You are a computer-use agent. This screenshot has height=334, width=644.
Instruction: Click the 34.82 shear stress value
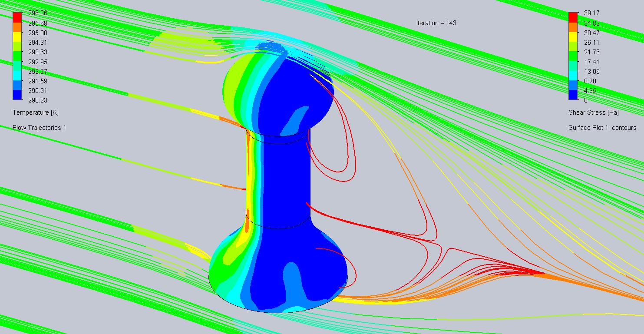[x=591, y=23]
